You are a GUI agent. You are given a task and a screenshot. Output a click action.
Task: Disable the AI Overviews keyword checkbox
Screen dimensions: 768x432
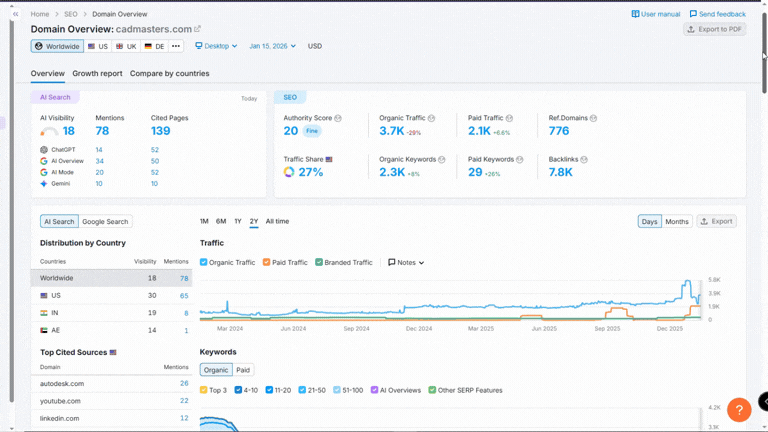tap(374, 390)
